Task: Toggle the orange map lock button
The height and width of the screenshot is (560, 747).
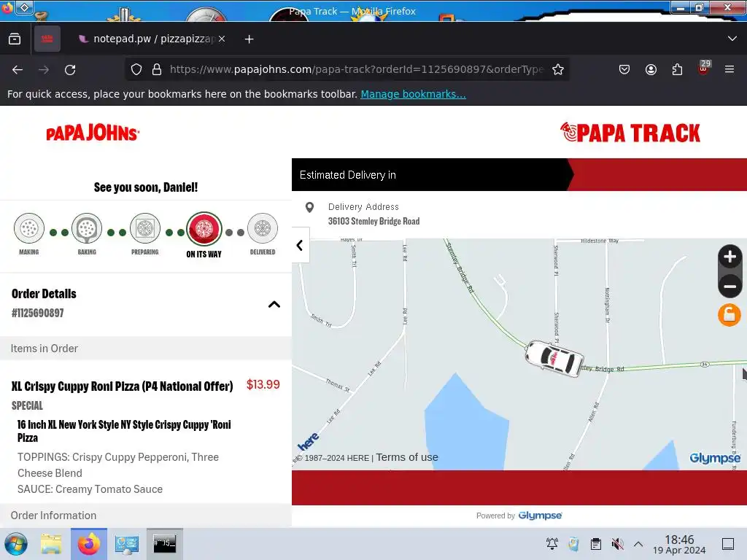Action: click(729, 315)
